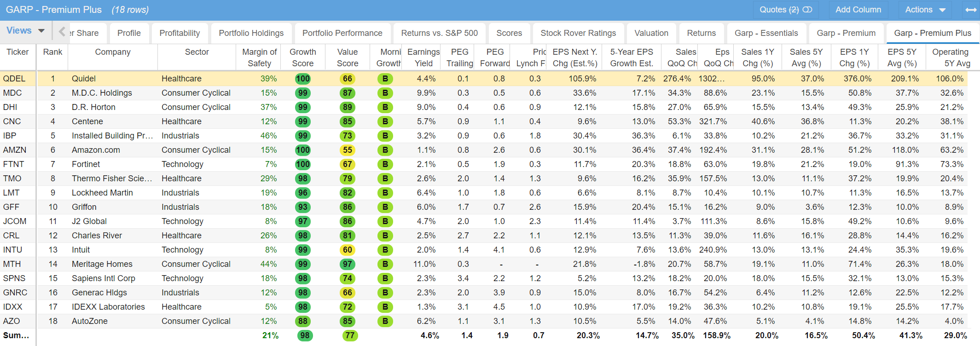Click the AZO ticker cell

point(11,321)
